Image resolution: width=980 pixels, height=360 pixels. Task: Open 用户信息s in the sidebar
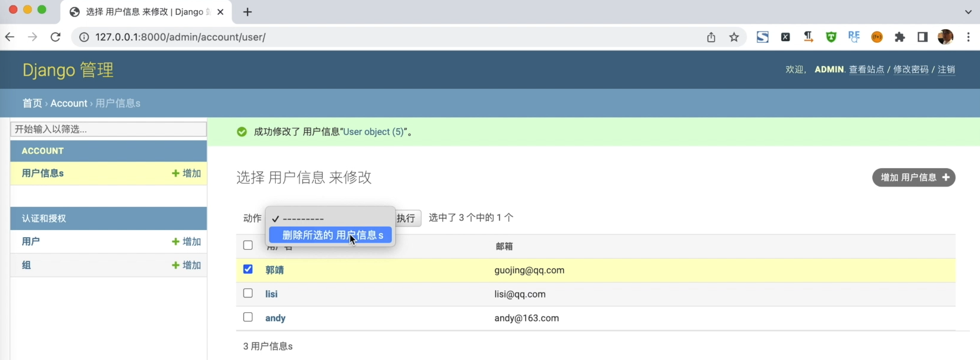pos(43,173)
